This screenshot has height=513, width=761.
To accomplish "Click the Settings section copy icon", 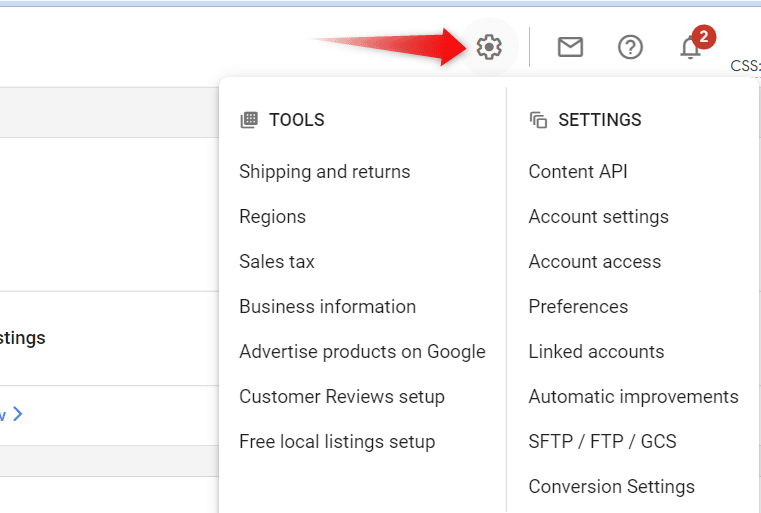I will click(538, 119).
